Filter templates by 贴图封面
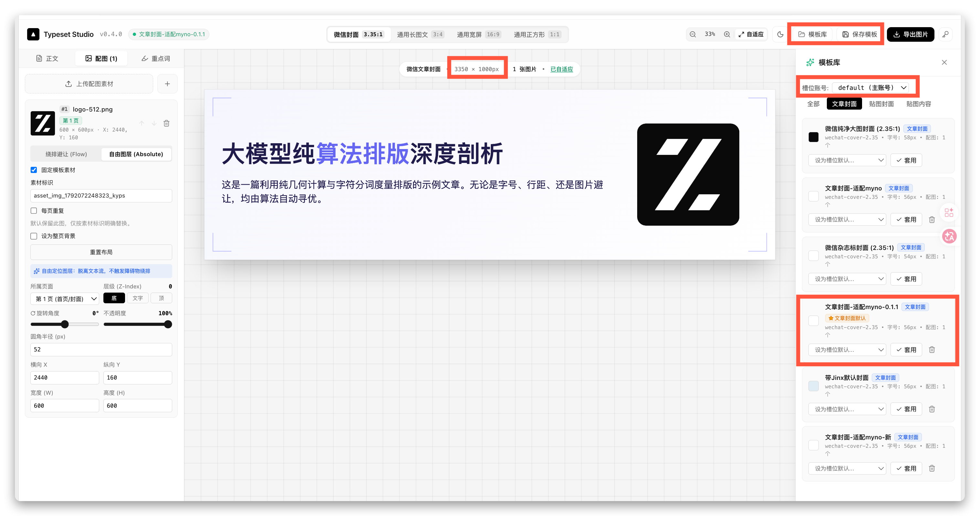The width and height of the screenshot is (980, 516). (x=881, y=104)
